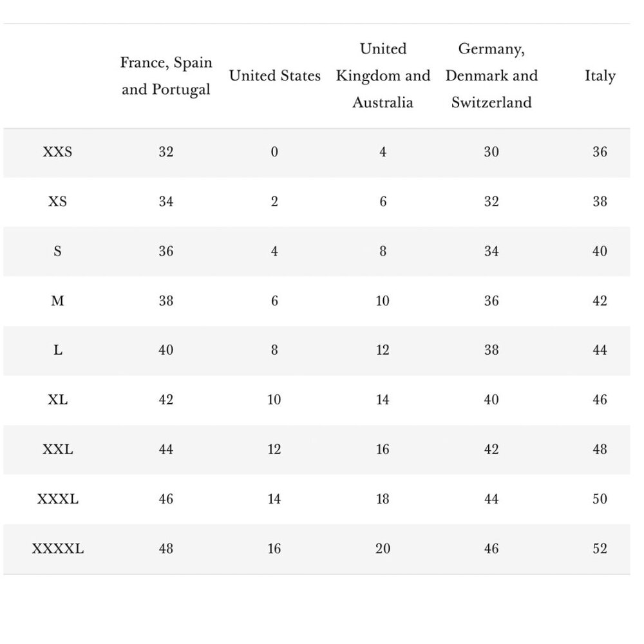Click the XXXL size row label
644x644 pixels.
point(57,500)
